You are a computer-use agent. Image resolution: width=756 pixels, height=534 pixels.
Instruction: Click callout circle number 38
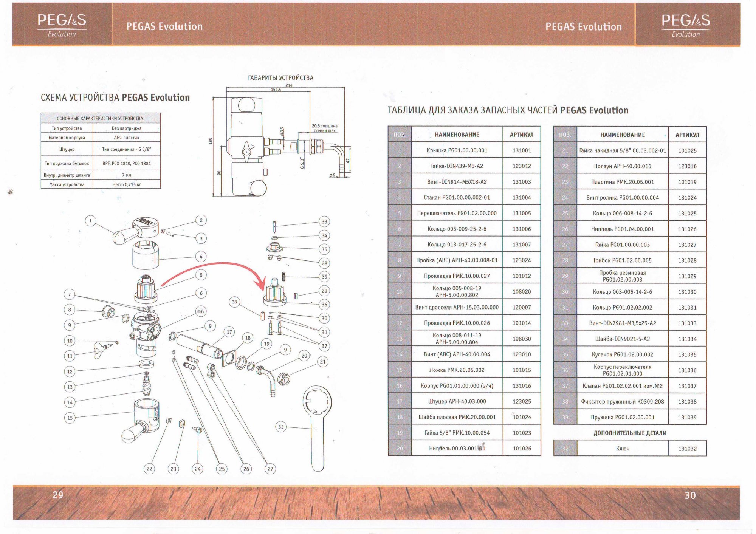coord(234,302)
